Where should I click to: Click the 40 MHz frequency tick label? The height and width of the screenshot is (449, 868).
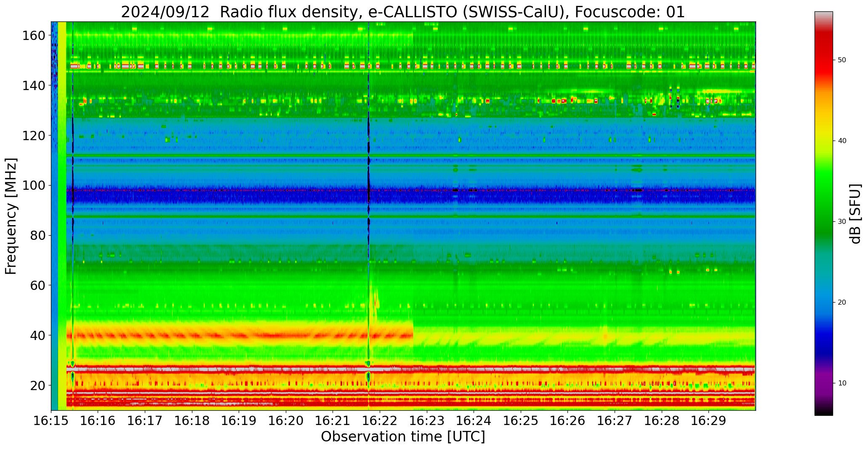pyautogui.click(x=38, y=335)
